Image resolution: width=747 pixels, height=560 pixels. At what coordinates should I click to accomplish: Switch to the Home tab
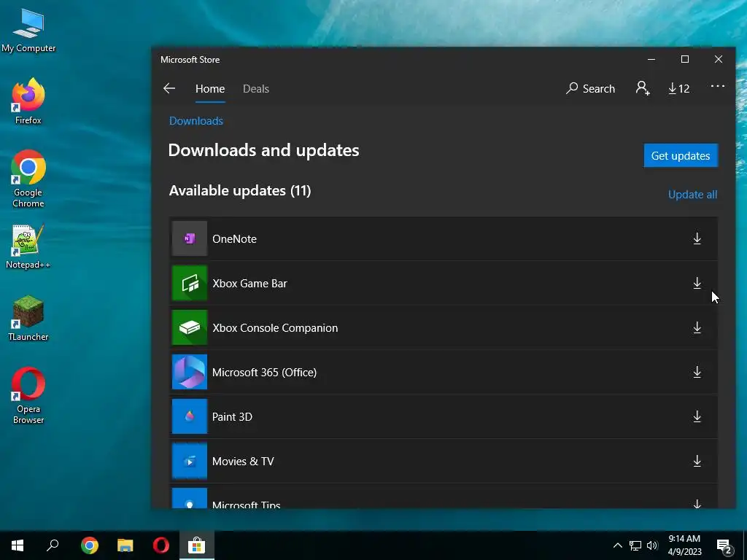tap(210, 89)
